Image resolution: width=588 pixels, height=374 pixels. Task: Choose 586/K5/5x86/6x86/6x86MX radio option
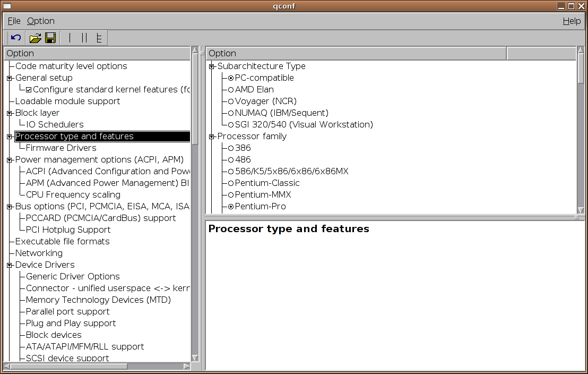[x=231, y=172]
